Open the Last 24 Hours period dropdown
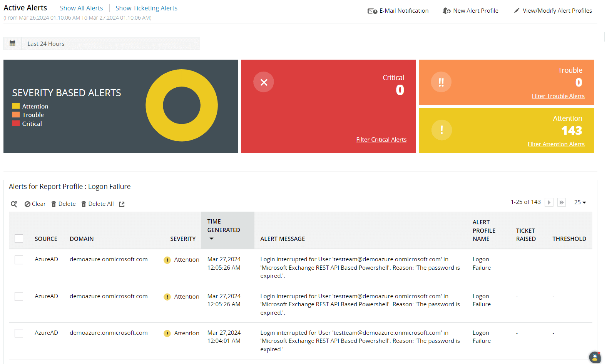Screen dimensions: 607x364 click(x=110, y=43)
